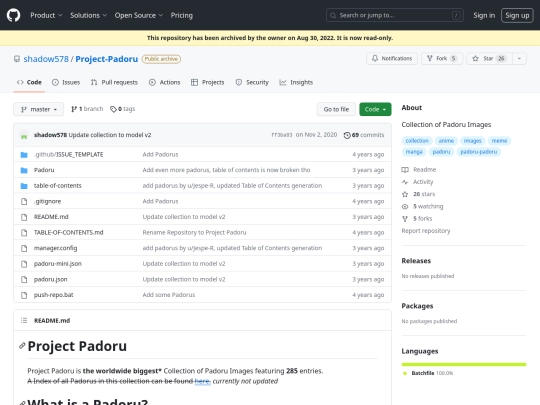Click the manager.config file icon
The width and height of the screenshot is (540, 405).
pos(24,248)
